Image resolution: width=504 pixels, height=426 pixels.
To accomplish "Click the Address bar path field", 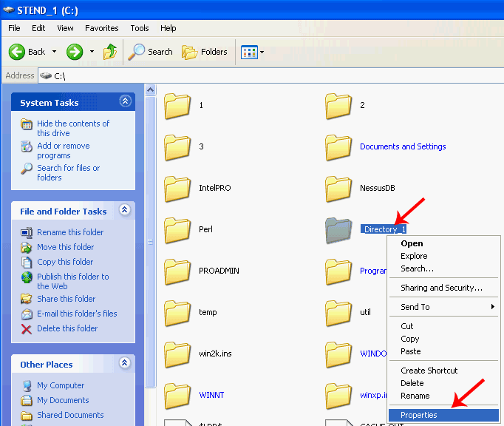I will 271,76.
